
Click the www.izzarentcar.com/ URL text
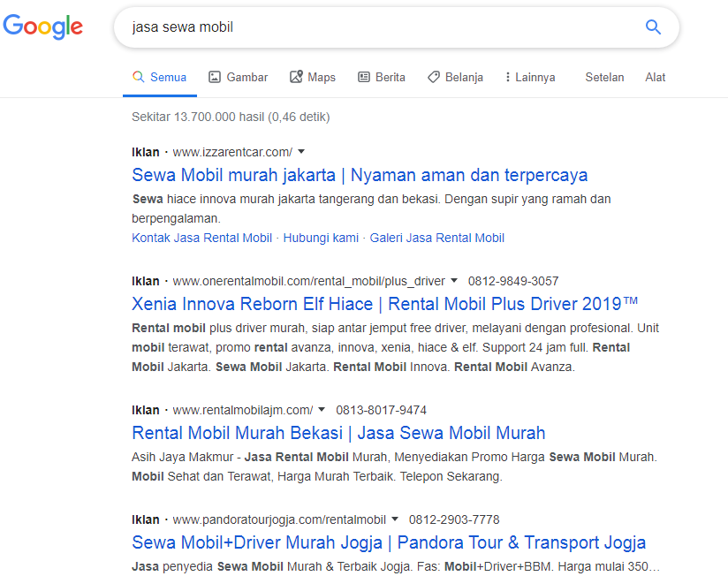pyautogui.click(x=232, y=152)
